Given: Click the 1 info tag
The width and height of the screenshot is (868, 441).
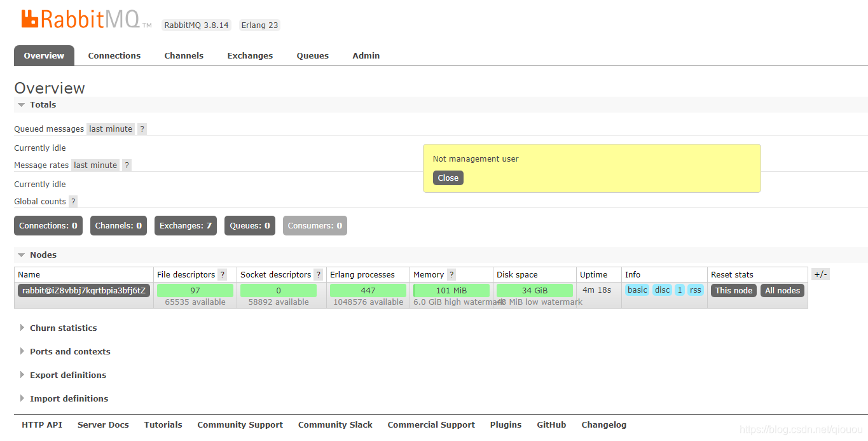Looking at the screenshot, I should 680,290.
